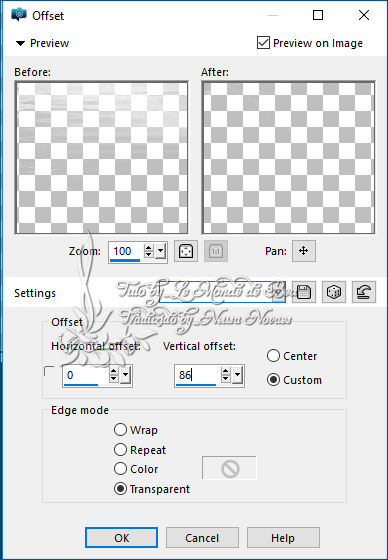Choose Color edge mode
This screenshot has height=560, width=388.
click(120, 469)
